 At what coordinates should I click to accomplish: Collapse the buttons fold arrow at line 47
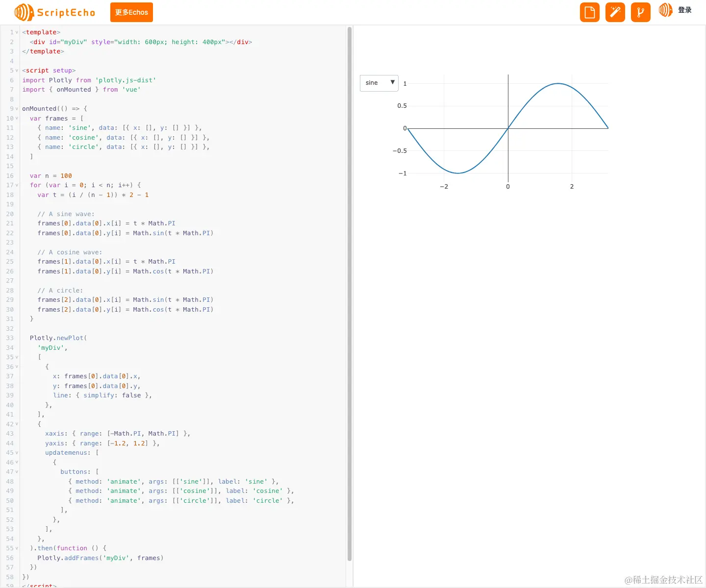[x=17, y=472]
